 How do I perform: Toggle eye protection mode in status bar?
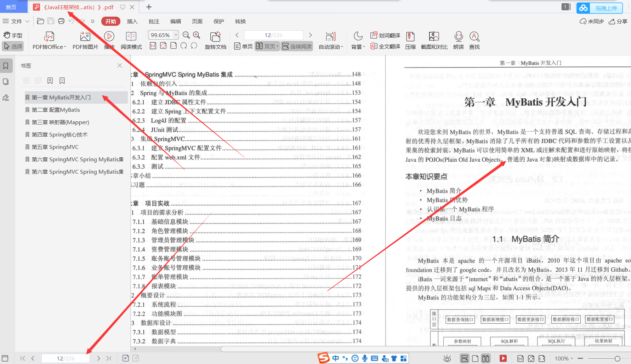447,359
